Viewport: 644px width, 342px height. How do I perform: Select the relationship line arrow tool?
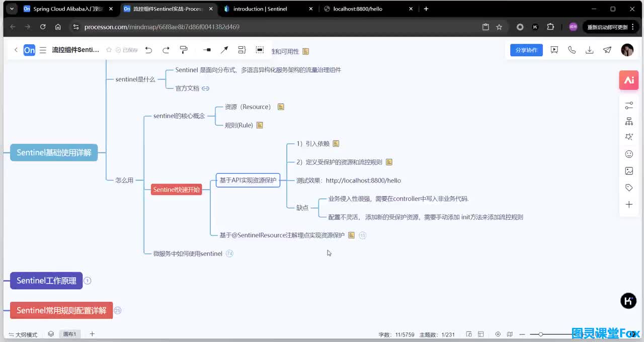[224, 50]
